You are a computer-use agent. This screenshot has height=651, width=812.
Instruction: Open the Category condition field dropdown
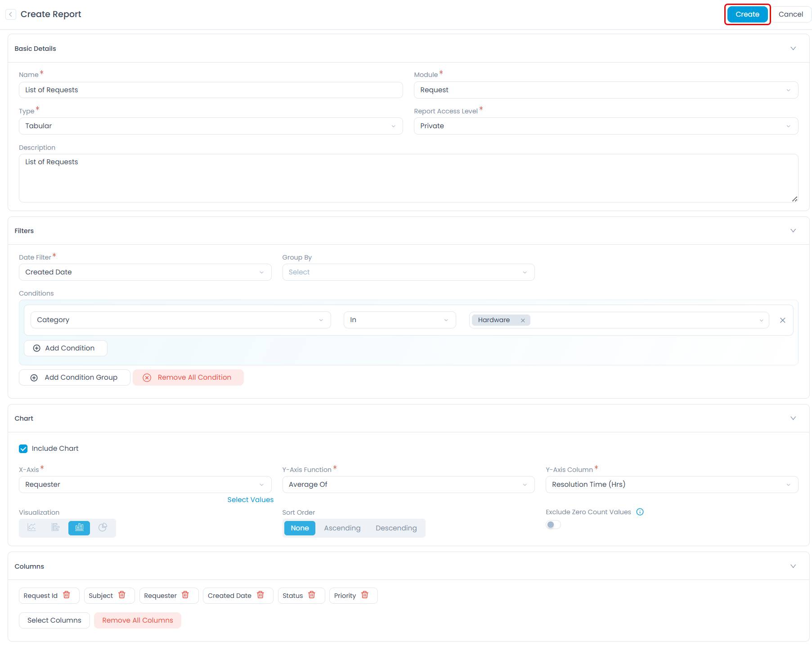click(x=181, y=320)
